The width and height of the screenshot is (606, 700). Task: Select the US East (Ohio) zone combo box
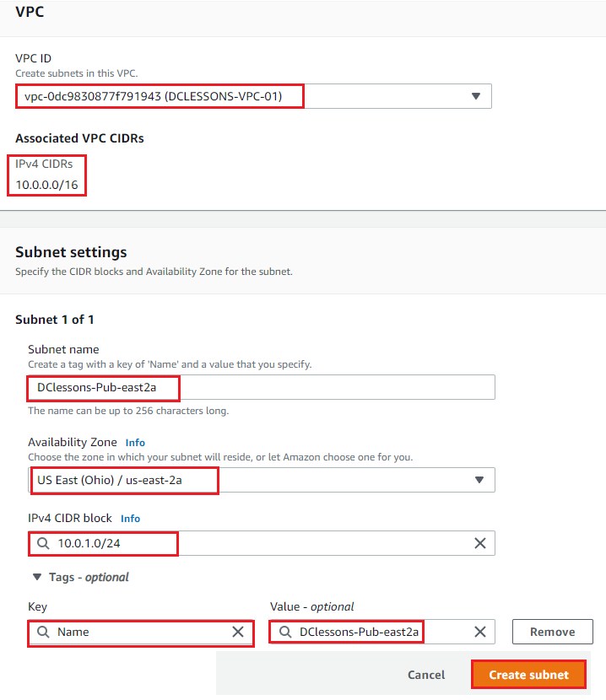tap(262, 480)
